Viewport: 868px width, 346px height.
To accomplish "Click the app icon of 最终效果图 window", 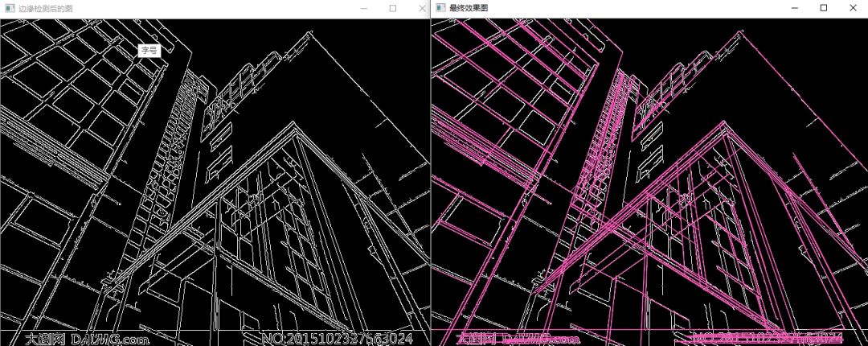I will point(440,8).
